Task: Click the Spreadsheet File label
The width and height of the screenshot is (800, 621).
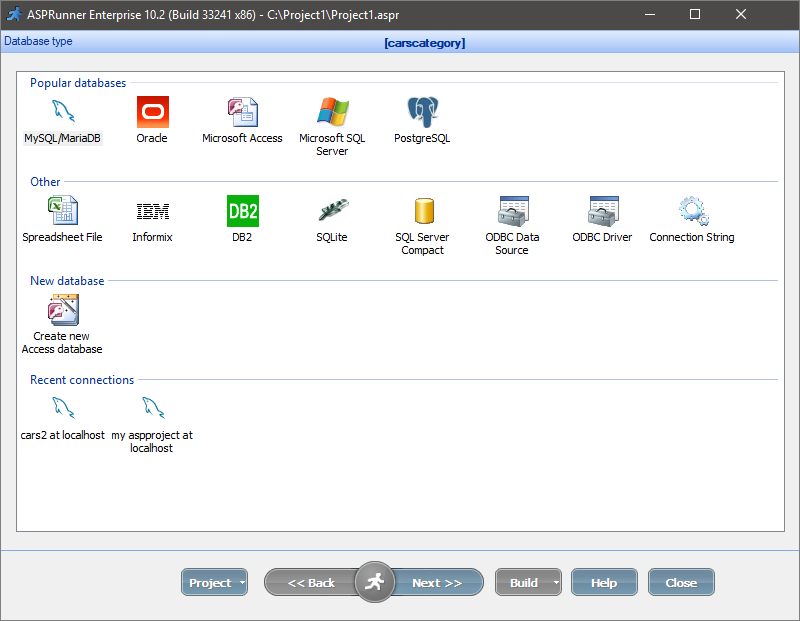Action: click(x=62, y=237)
